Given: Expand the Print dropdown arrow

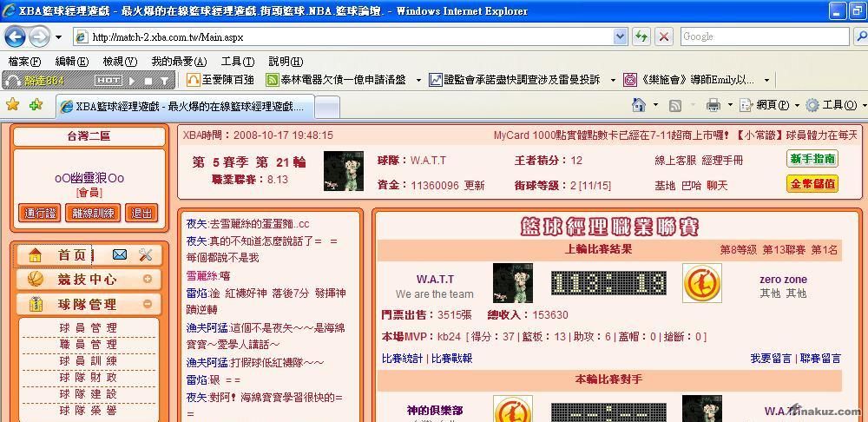Looking at the screenshot, I should pyautogui.click(x=730, y=105).
